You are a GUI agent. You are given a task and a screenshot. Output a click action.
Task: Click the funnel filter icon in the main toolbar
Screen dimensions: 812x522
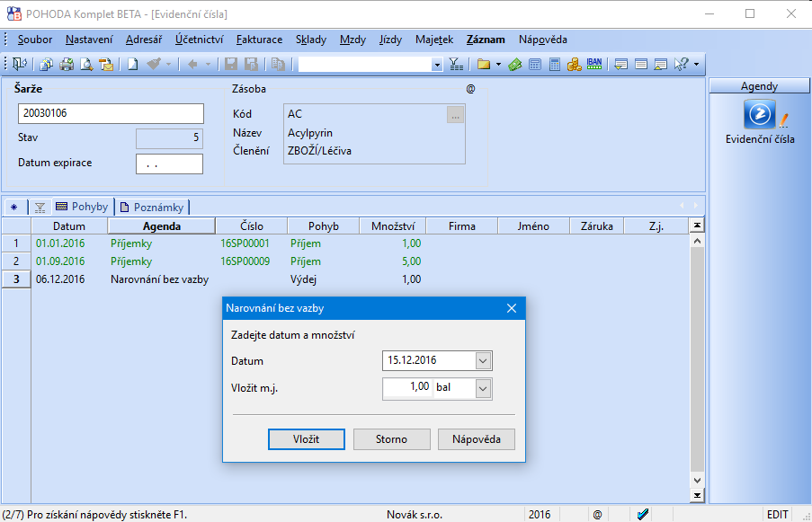(456, 64)
